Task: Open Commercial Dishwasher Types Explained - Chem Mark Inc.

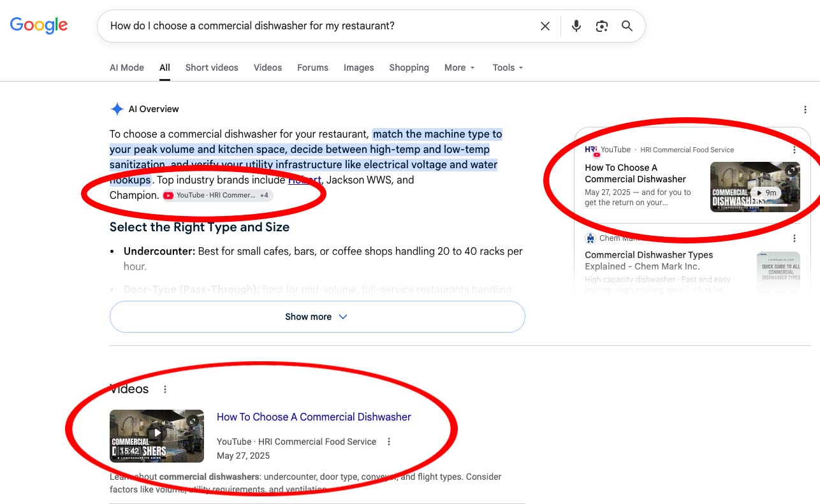Action: pos(649,261)
